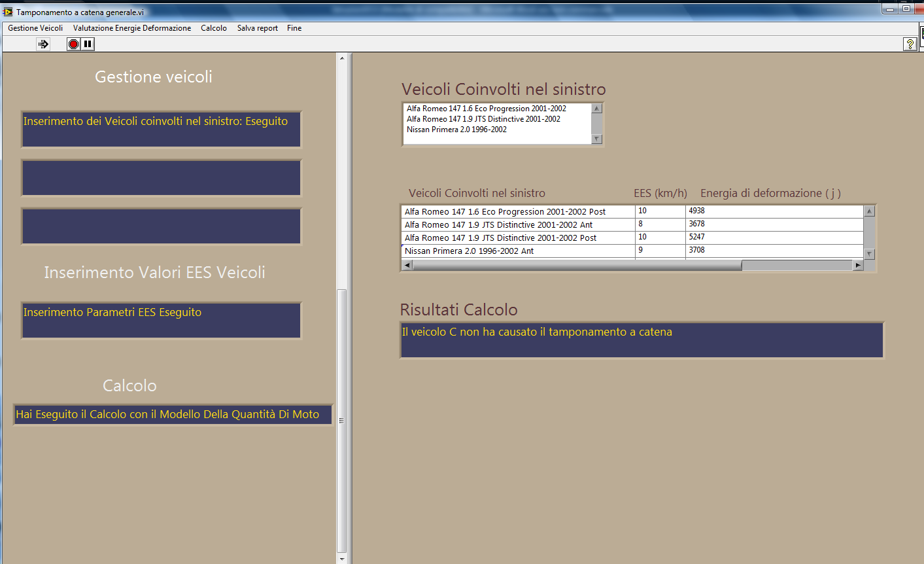The image size is (924, 564).
Task: Click the Risultati Calcolo heading
Action: 459,309
